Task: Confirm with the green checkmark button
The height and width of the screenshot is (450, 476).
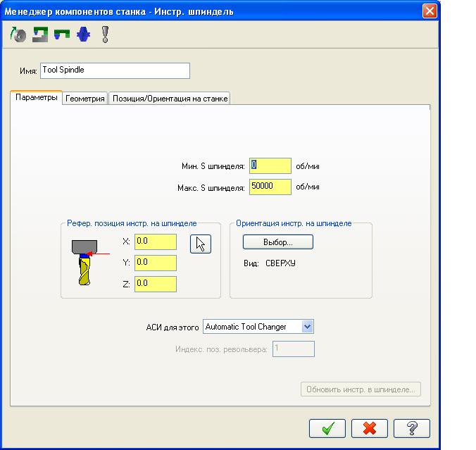Action: pos(327,428)
